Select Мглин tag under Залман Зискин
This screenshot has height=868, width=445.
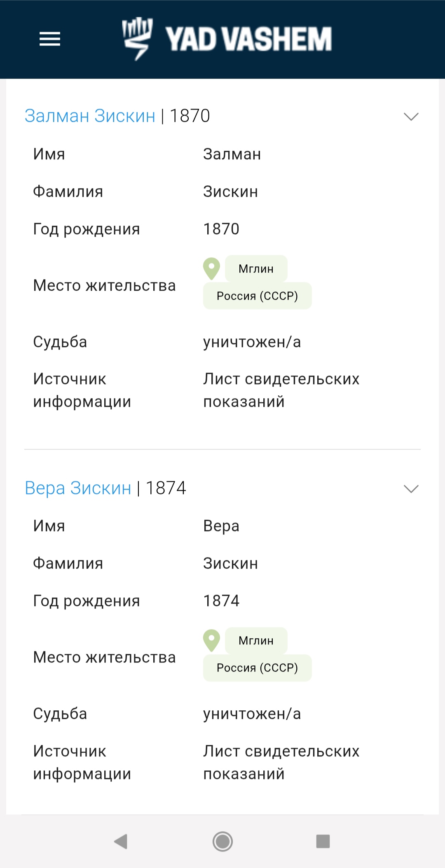256,269
